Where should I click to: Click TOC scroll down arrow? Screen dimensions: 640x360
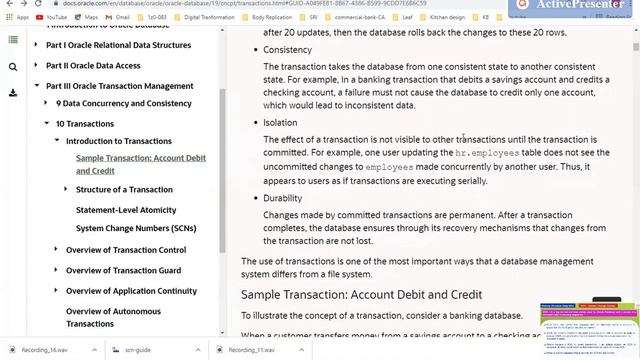(222, 333)
